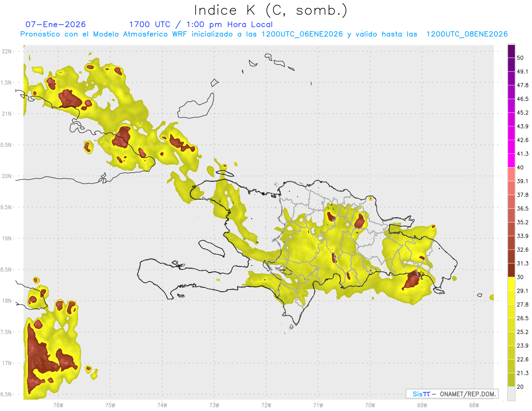
Task: Pick the legend value '30'
Action: (x=520, y=277)
